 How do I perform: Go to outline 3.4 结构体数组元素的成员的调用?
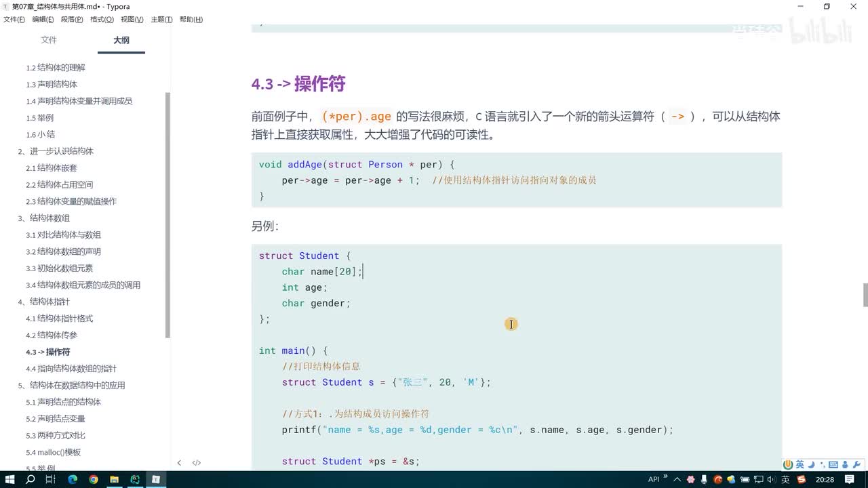tap(83, 285)
